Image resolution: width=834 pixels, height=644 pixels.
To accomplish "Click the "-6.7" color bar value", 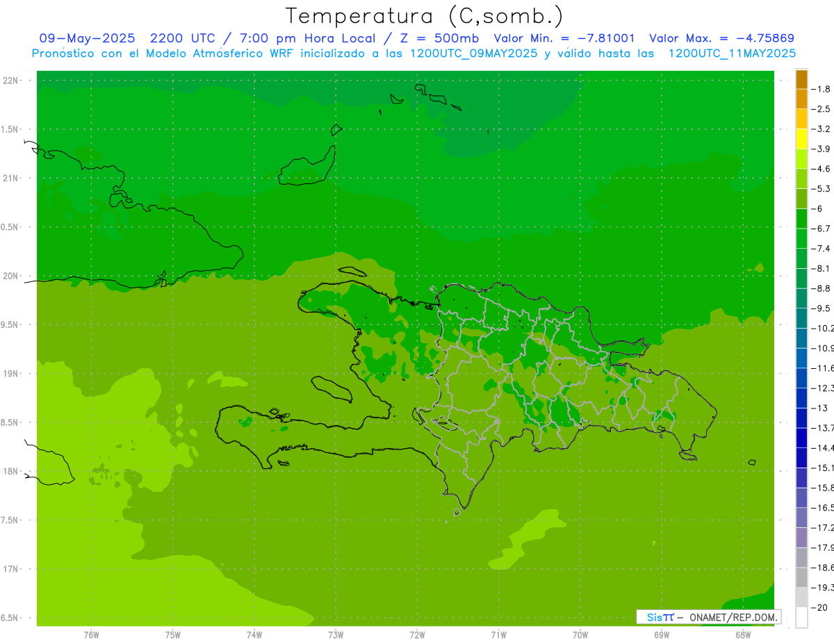I will coord(822,229).
